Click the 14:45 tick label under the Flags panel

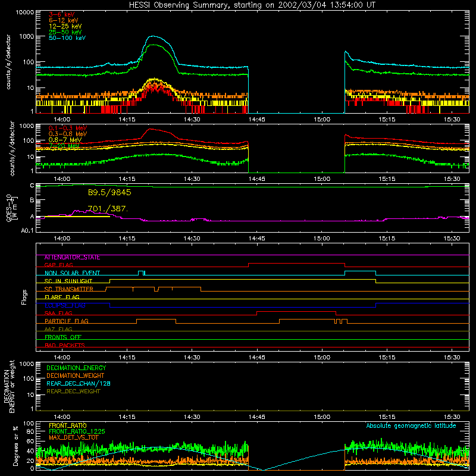pyautogui.click(x=257, y=358)
